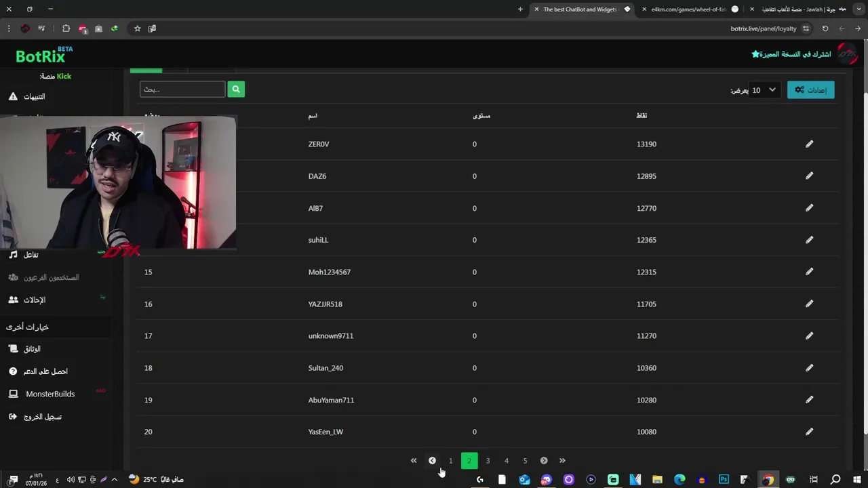Edit Moh1234567's row with pencil icon
868x488 pixels.
[809, 272]
